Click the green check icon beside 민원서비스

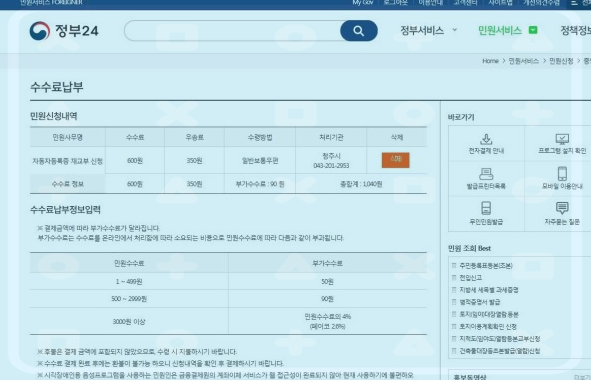pos(533,30)
